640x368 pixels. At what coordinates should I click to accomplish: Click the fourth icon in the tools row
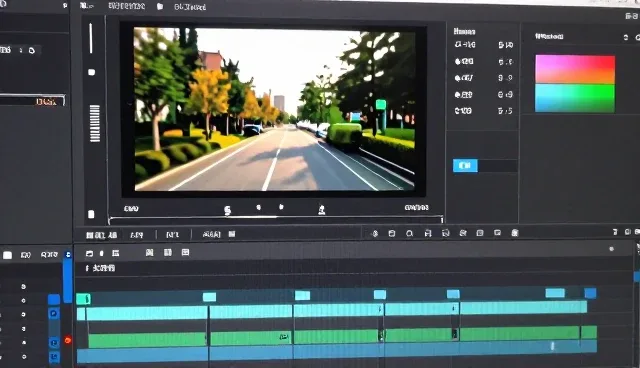[x=428, y=233]
